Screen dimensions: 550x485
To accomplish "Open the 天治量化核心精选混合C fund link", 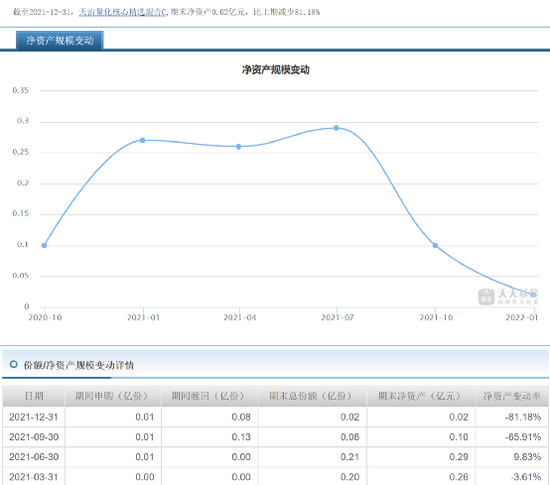I will coord(122,12).
